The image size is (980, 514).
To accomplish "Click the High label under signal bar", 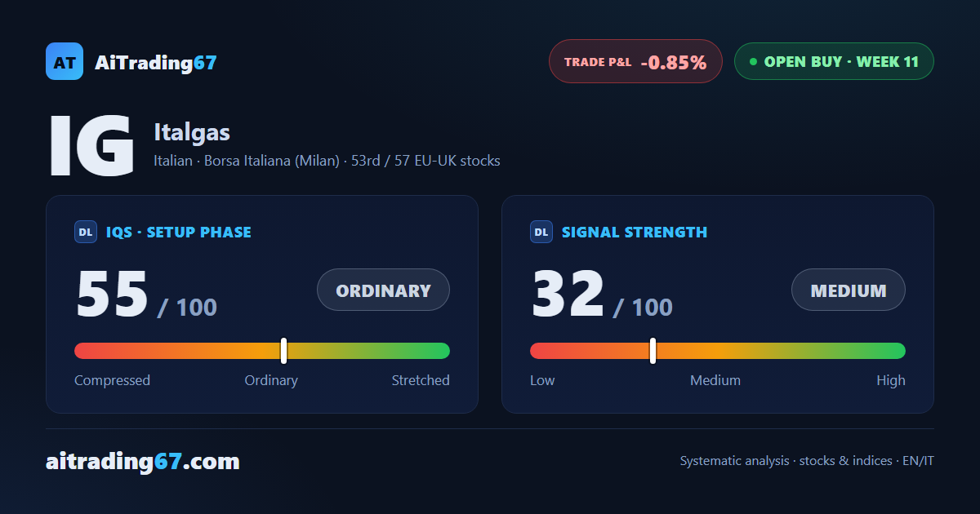I will click(x=891, y=380).
